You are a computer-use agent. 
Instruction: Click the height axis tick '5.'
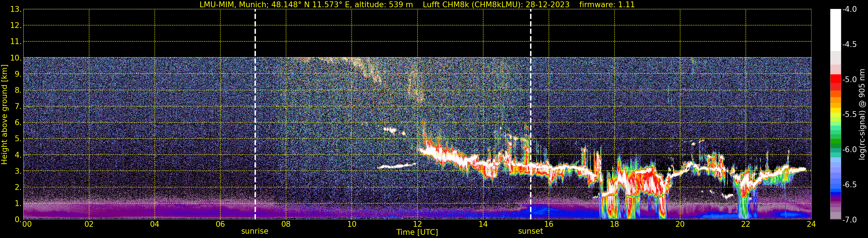point(18,139)
